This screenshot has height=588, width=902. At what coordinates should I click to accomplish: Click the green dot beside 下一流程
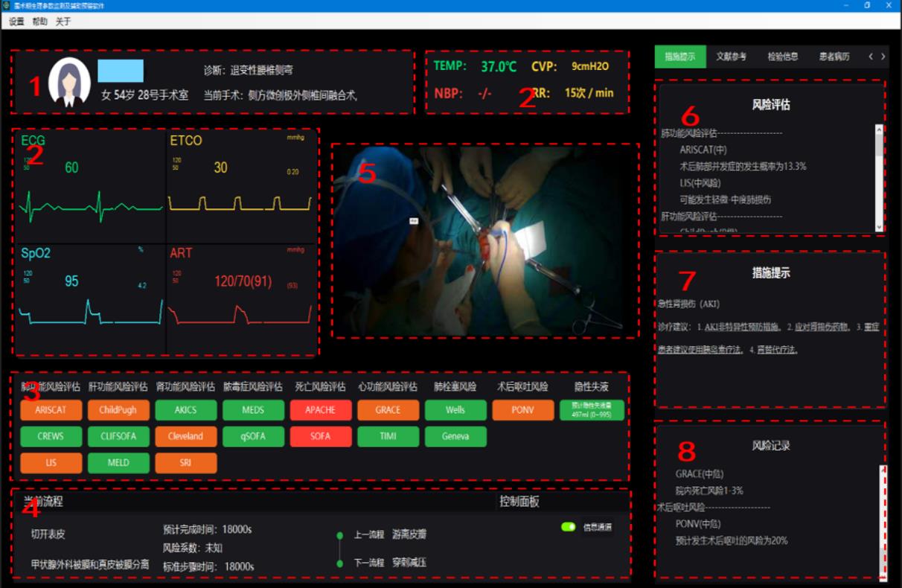point(339,563)
